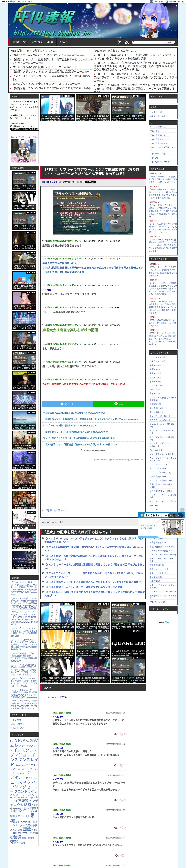Click the >>788 anchor in post 789
186x868 pixels.
pyautogui.click(x=47, y=290)
